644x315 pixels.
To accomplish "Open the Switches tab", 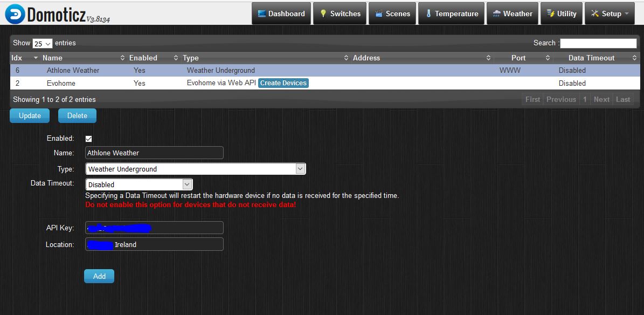I will (x=340, y=13).
